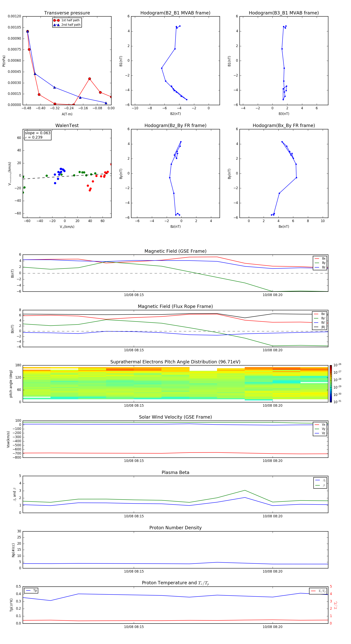Click the "Magnetic Field (Flux Rope Frame)" title
The width and height of the screenshot is (351, 644).
point(175,307)
